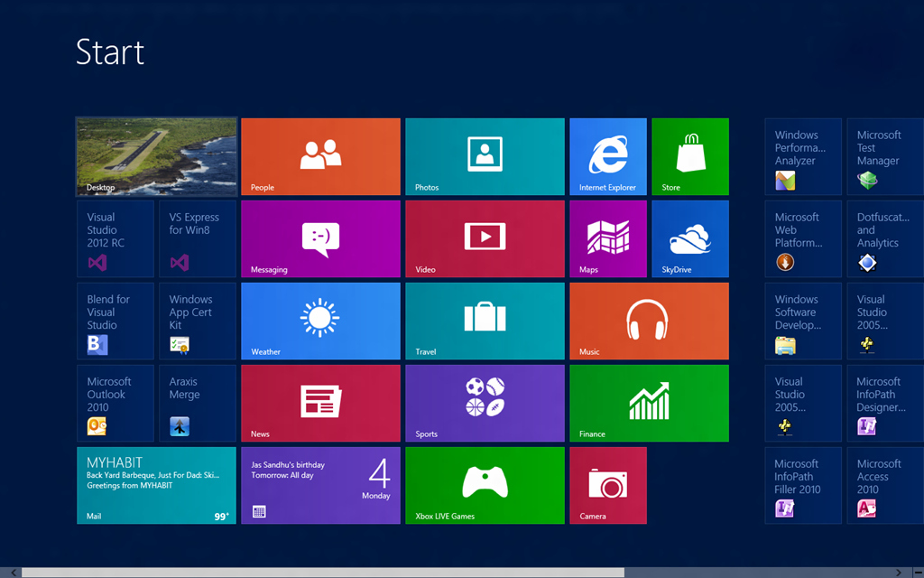
Task: Open the MYHABIT email in Mail tile
Action: tap(155, 485)
